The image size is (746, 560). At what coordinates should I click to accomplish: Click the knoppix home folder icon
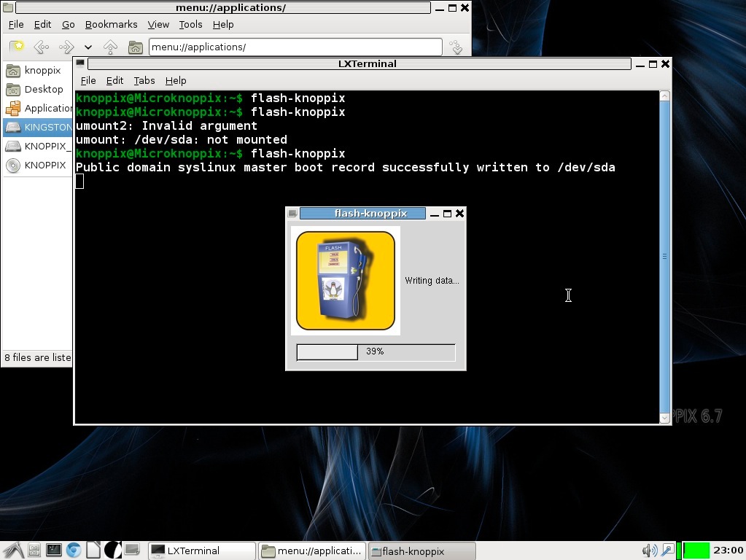tap(13, 71)
